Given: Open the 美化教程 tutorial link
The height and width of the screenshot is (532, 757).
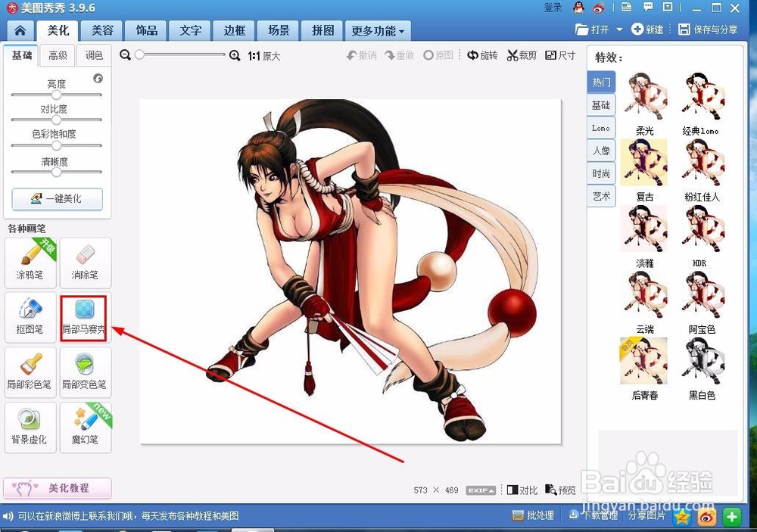Looking at the screenshot, I should pyautogui.click(x=57, y=488).
